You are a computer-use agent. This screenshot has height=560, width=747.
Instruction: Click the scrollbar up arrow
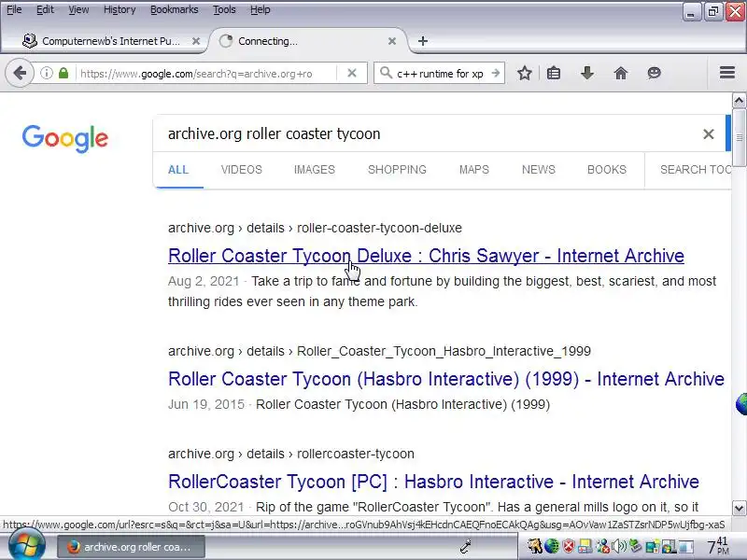[739, 101]
